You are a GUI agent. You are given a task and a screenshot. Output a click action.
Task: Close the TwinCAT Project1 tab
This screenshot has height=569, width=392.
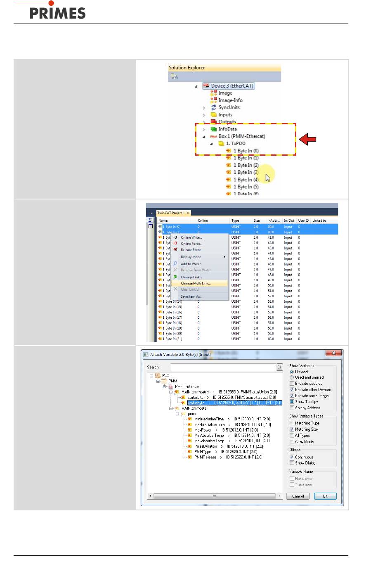tap(188, 213)
